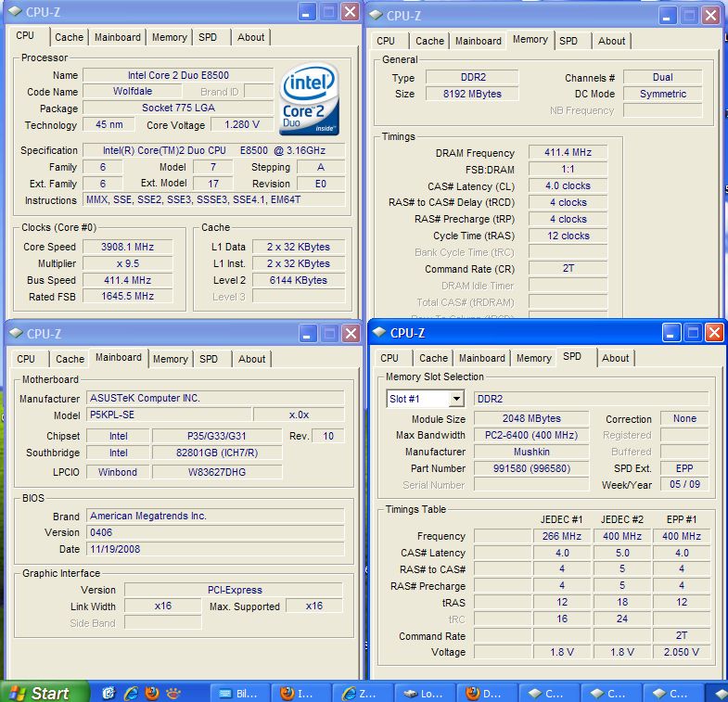Minimize the SPD CPU-Z window
This screenshot has width=728, height=702.
pyautogui.click(x=671, y=332)
